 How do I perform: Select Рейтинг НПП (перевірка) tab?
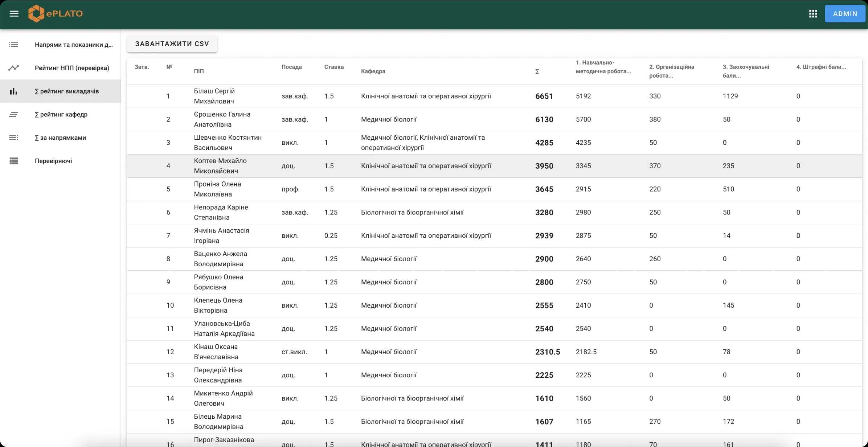[72, 67]
